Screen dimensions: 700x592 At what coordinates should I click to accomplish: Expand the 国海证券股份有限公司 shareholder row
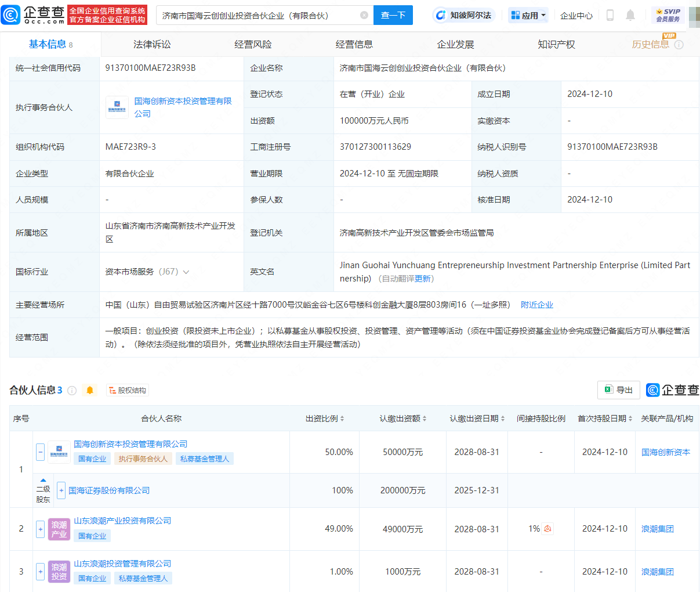pyautogui.click(x=61, y=490)
